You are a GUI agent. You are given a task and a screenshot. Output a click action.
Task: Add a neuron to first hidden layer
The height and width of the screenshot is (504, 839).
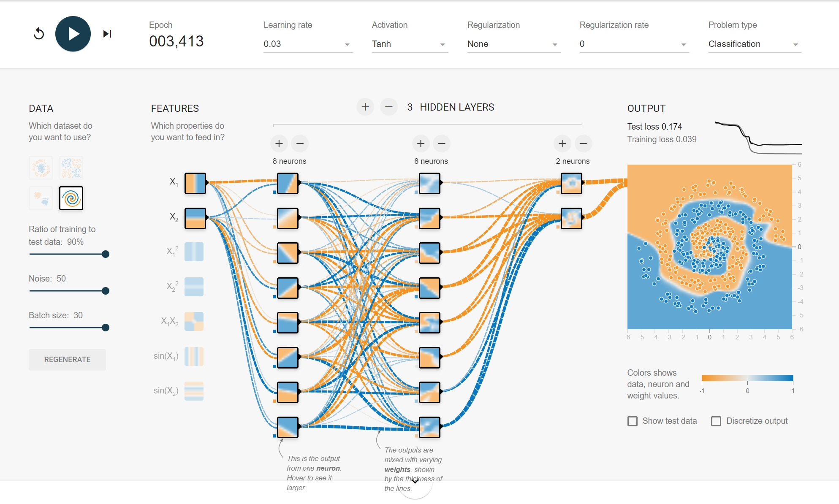tap(279, 144)
